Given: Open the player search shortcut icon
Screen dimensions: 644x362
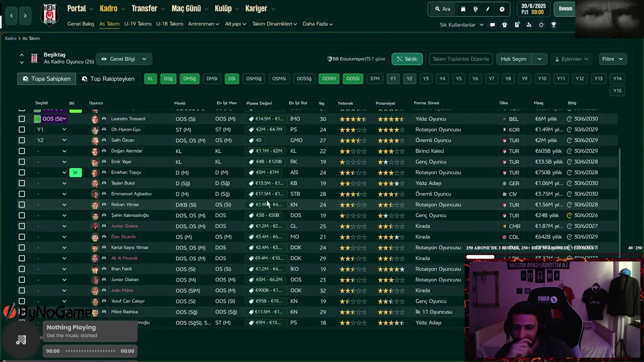Looking at the screenshot, I should coord(529,25).
